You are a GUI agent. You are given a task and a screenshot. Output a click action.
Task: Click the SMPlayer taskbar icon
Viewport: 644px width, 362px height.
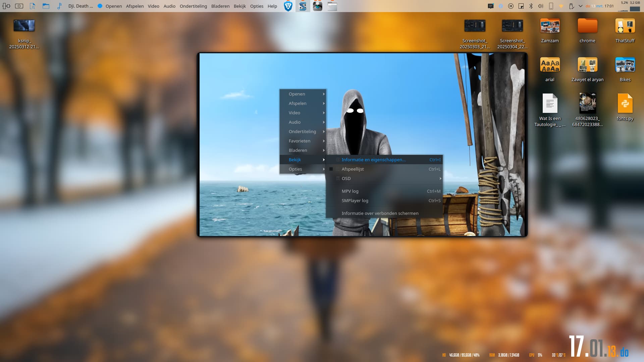pos(303,6)
